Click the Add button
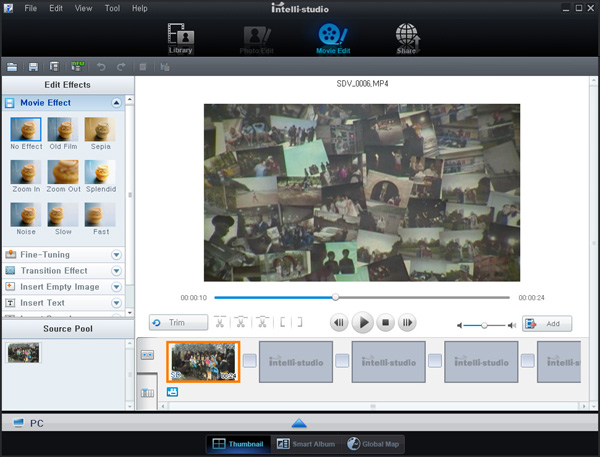This screenshot has width=600, height=457. 547,323
